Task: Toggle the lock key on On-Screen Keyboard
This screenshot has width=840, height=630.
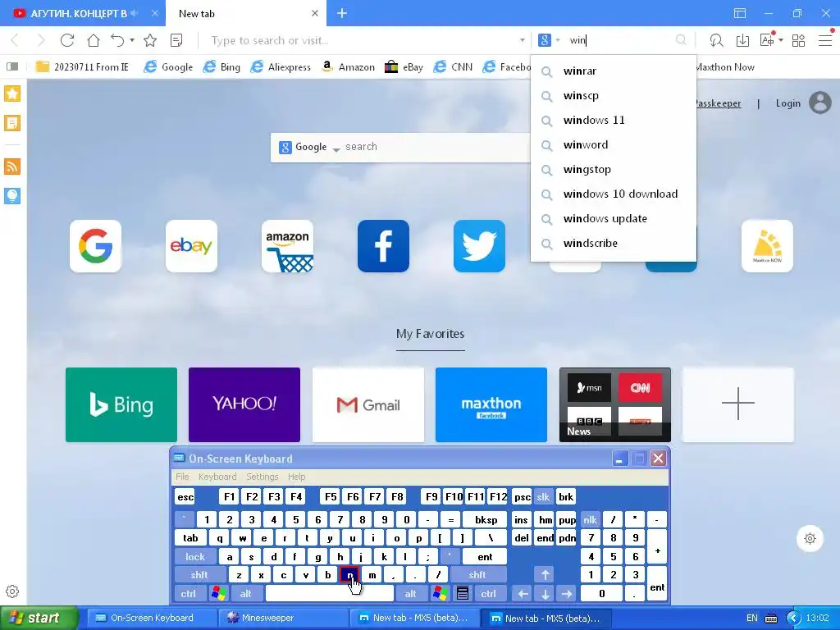Action: pyautogui.click(x=195, y=557)
